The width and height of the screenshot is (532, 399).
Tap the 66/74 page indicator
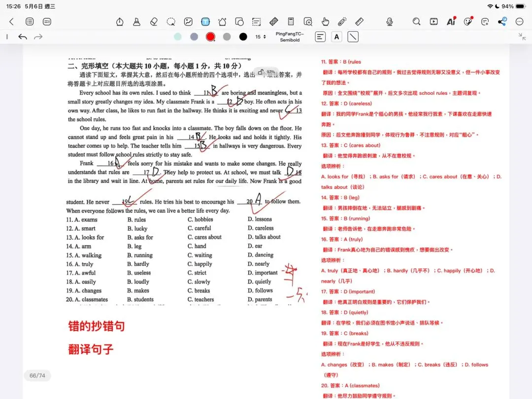coord(37,375)
